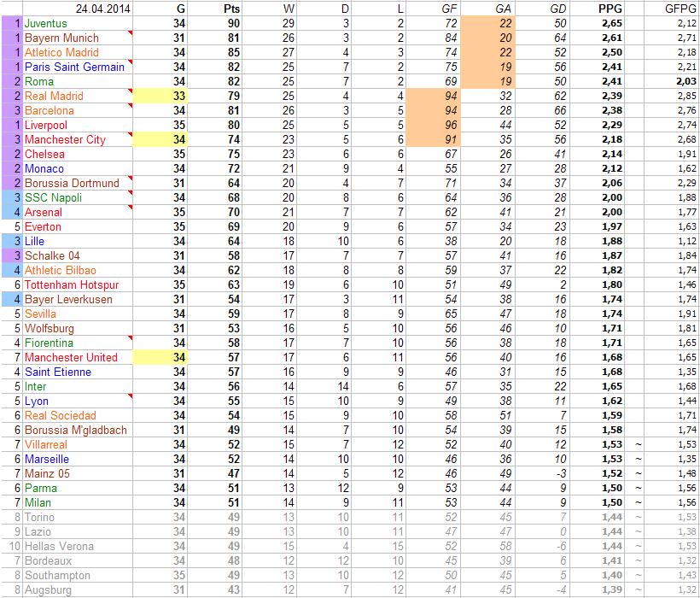This screenshot has width=700, height=598.
Task: Click the Athletic Bilbao cell
Action: [x=78, y=270]
